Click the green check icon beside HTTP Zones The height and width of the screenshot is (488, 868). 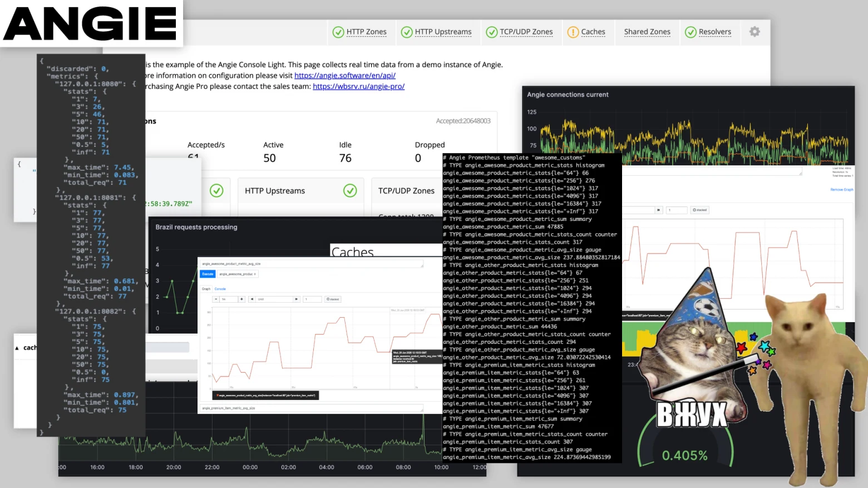(338, 32)
